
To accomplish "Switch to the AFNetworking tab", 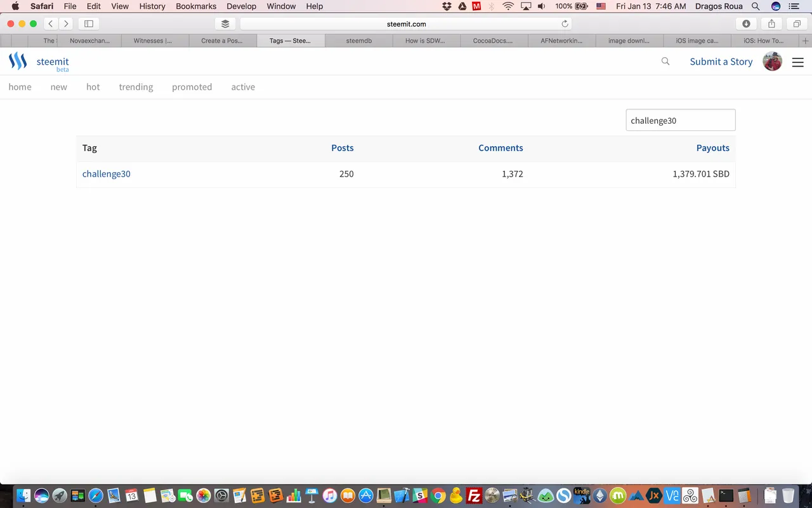I will click(x=561, y=41).
